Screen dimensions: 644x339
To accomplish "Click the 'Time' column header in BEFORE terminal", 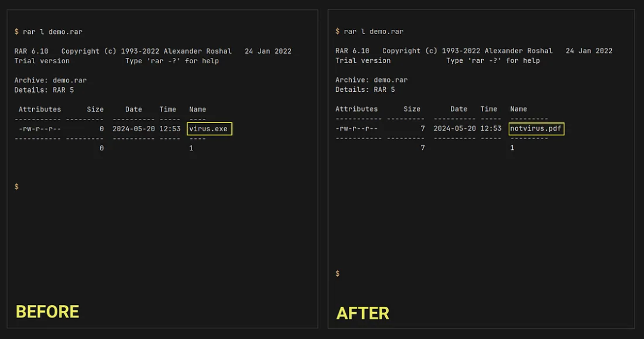I will click(x=168, y=109).
